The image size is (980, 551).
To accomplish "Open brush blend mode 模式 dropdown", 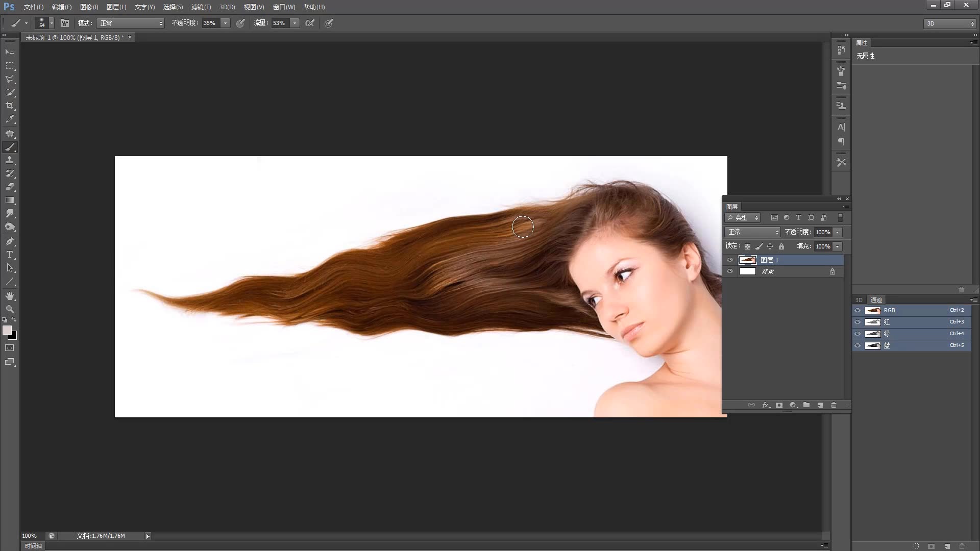I will coord(131,23).
